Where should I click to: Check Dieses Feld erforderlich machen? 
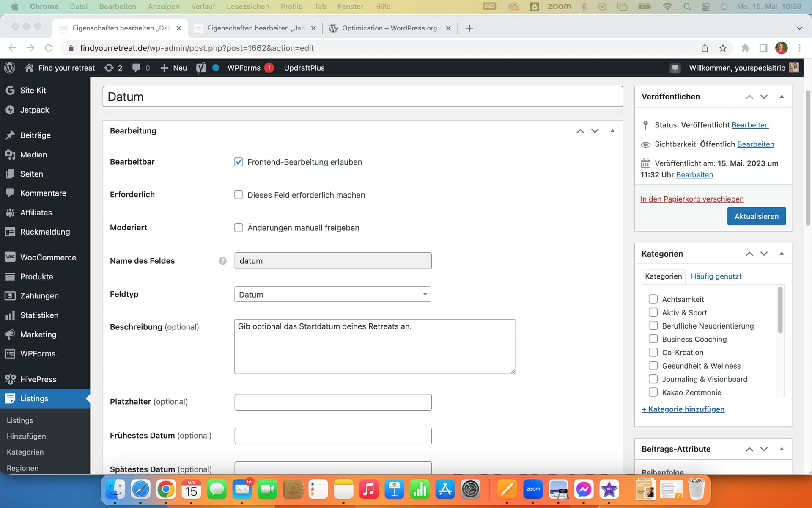(x=239, y=195)
